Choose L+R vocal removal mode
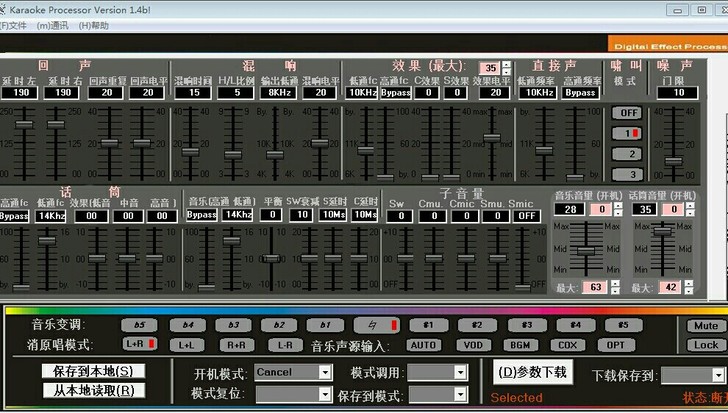 click(139, 344)
